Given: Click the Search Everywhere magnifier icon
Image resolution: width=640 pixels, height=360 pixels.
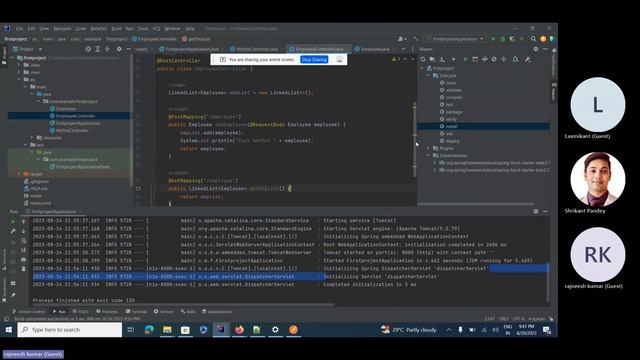Looking at the screenshot, I should [533, 39].
